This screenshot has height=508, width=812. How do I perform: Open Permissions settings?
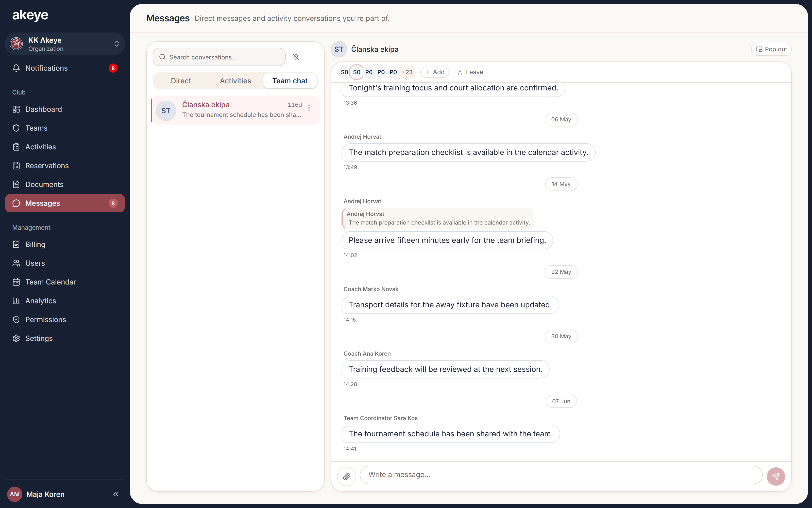point(65,320)
